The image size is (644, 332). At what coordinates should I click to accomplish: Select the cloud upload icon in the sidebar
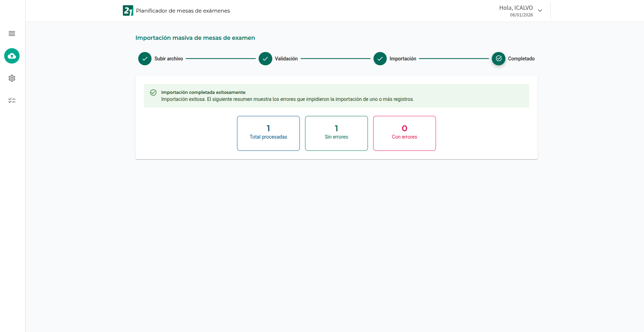[12, 56]
